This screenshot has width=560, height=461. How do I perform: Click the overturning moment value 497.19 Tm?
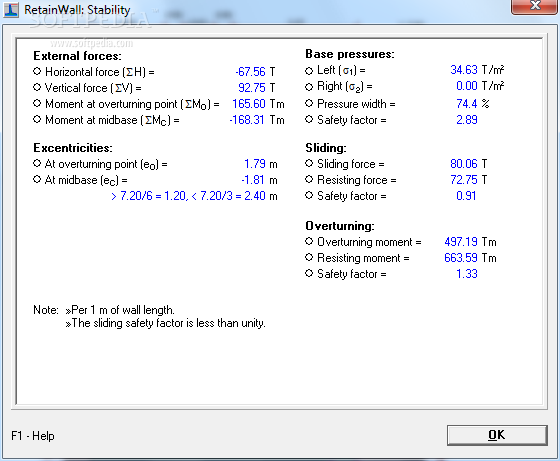coord(470,242)
